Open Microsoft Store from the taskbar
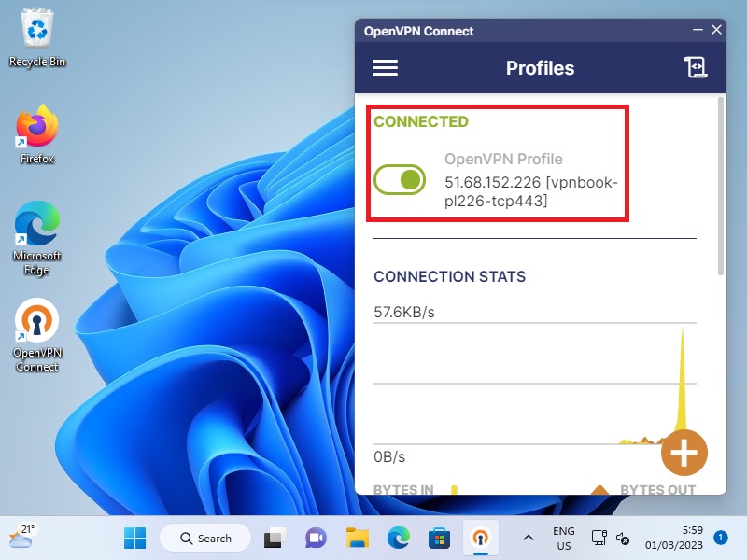 [x=439, y=538]
